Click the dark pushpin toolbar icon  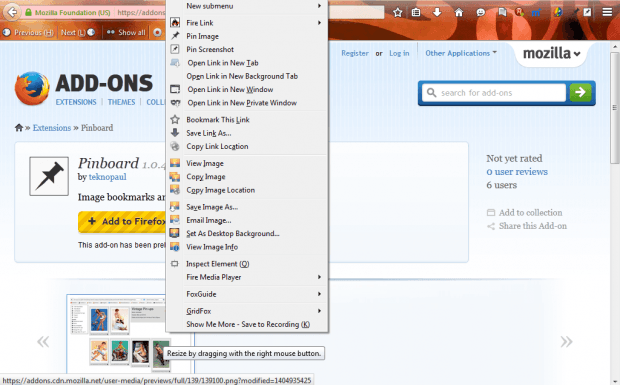577,11
